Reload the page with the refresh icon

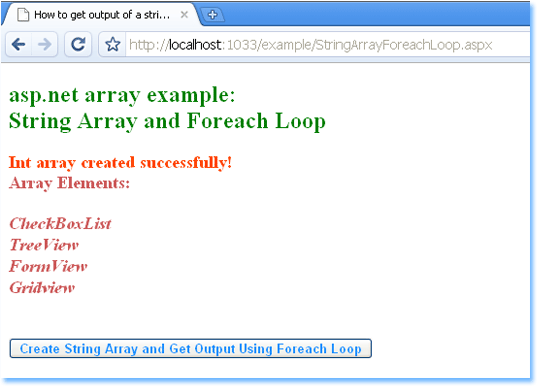78,44
